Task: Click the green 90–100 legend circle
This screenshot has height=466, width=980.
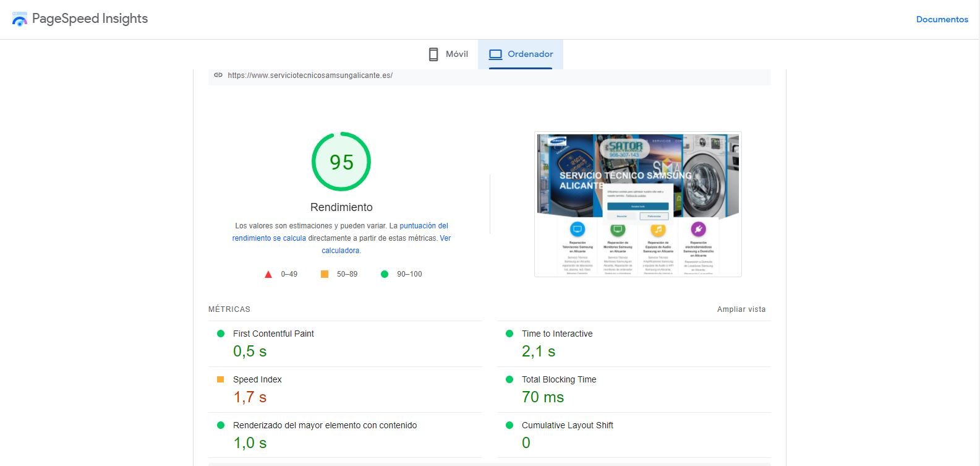Action: 385,274
